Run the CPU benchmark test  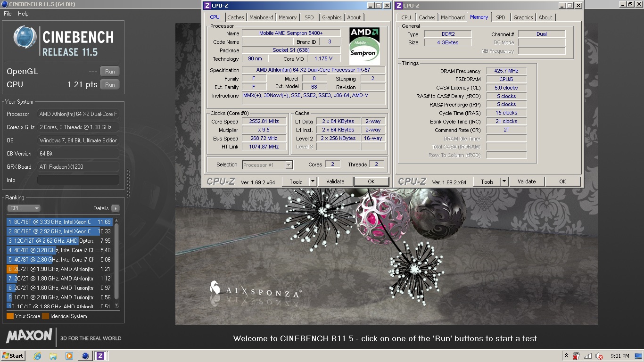click(110, 85)
